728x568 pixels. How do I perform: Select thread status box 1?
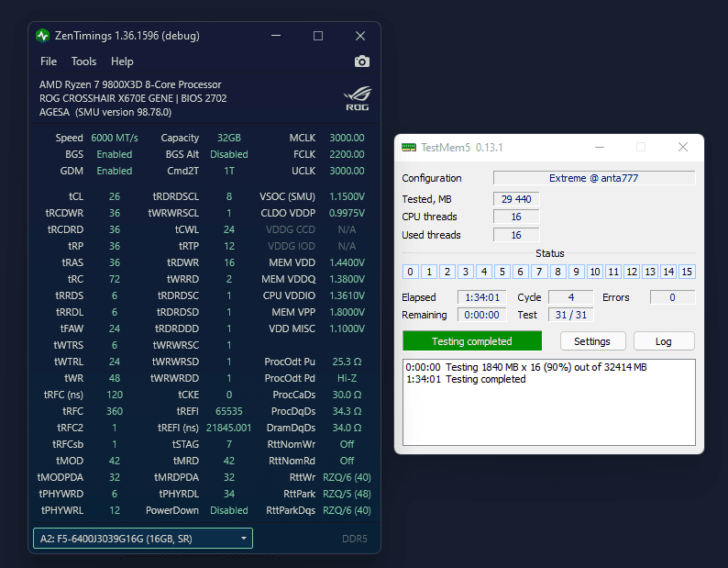(x=429, y=272)
